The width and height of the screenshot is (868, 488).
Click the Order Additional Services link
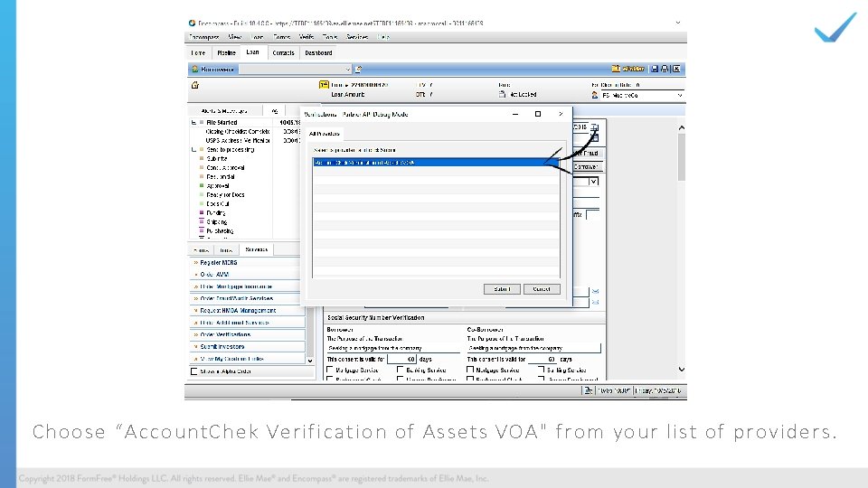234,323
